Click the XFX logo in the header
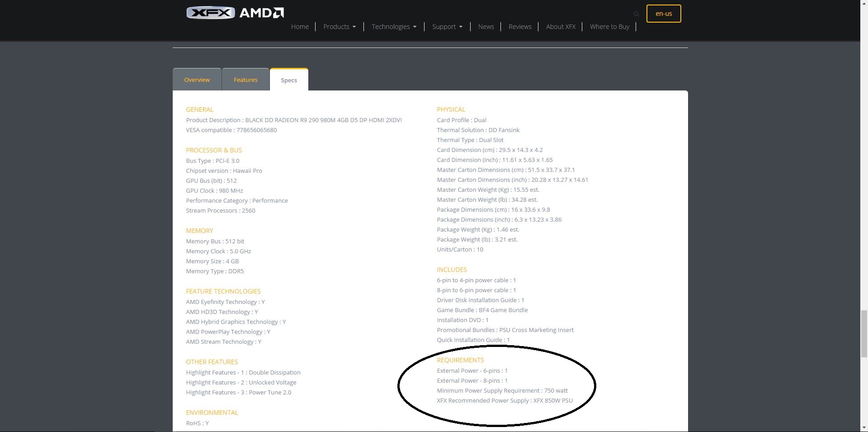The height and width of the screenshot is (432, 868). pos(210,13)
